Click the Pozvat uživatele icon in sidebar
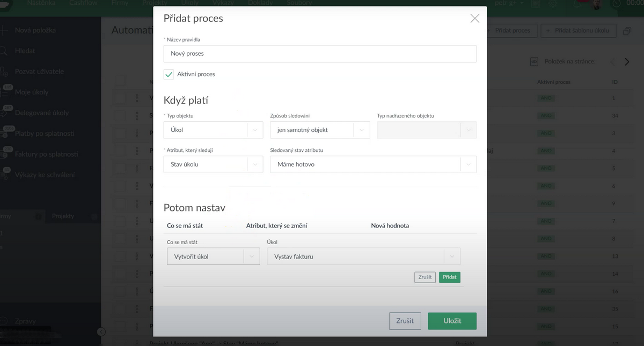This screenshot has width=644, height=346. 3,71
